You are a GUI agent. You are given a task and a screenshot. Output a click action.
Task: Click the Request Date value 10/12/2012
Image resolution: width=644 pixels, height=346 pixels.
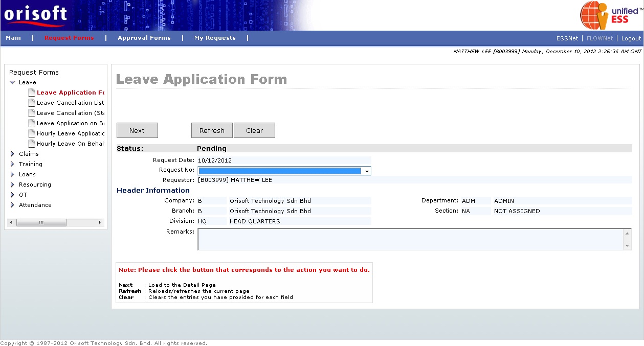click(215, 160)
